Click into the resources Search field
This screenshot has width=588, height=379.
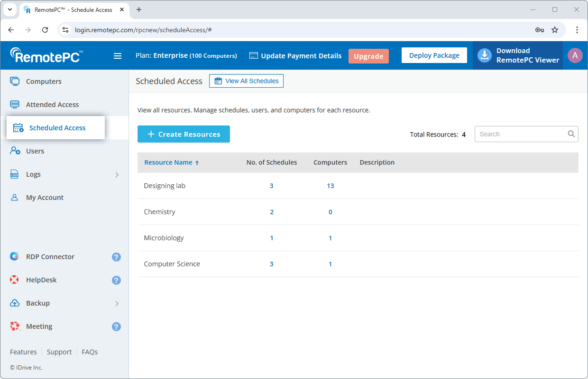tap(521, 134)
